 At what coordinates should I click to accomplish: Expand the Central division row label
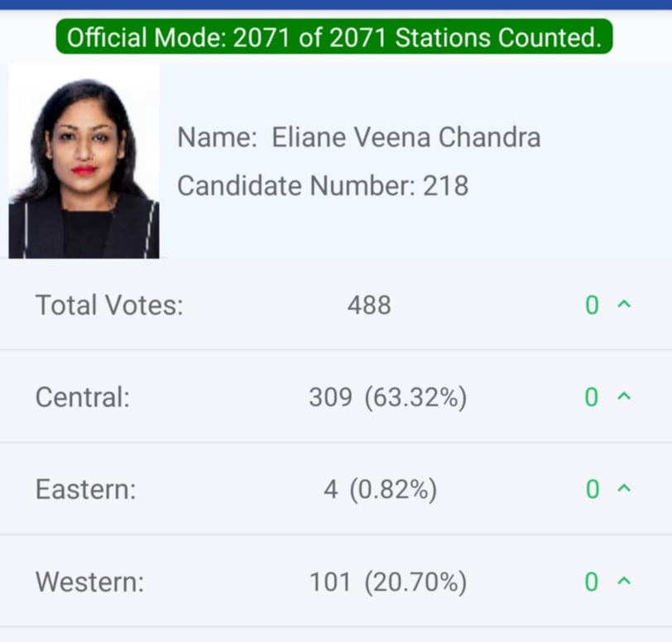coord(83,397)
